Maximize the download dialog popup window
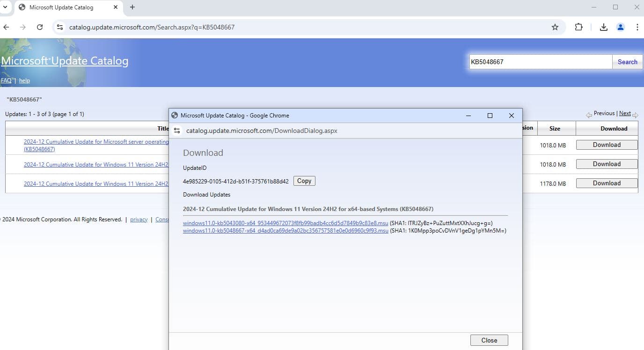644x350 pixels. (490, 116)
